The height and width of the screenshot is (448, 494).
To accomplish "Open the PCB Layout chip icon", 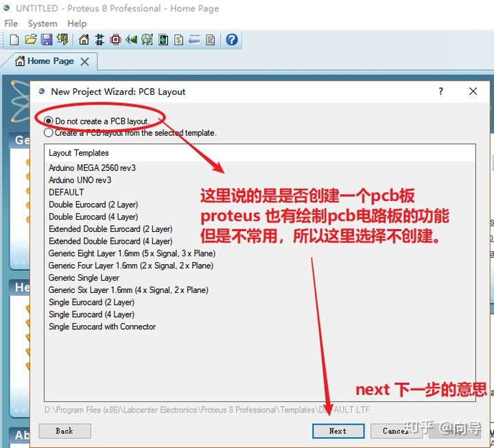I will pyautogui.click(x=116, y=40).
